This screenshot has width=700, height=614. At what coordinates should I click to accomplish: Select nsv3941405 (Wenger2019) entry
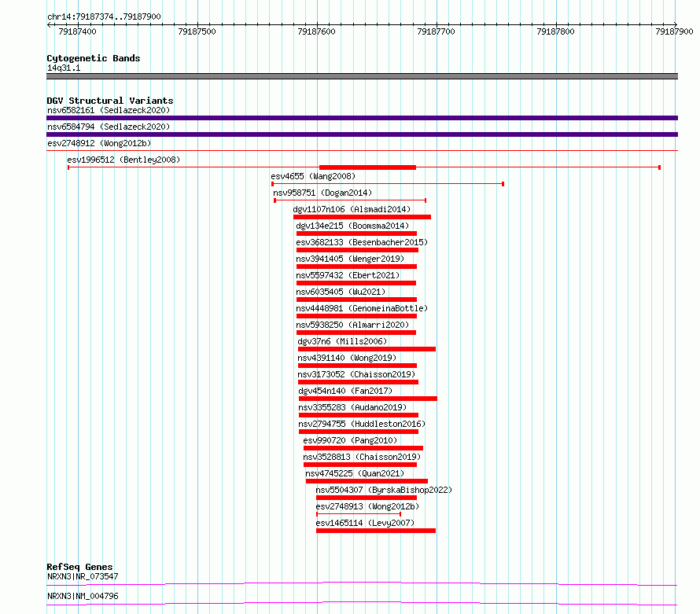tap(350, 259)
